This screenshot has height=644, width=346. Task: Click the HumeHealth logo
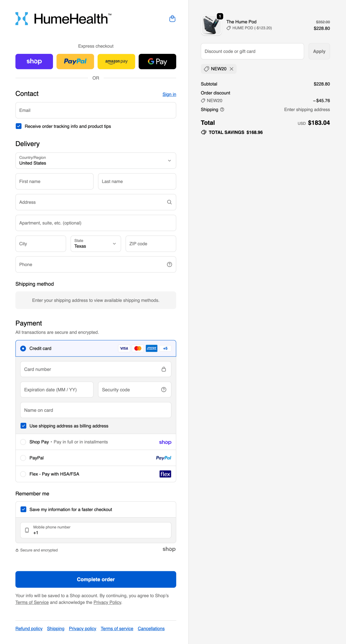[63, 19]
